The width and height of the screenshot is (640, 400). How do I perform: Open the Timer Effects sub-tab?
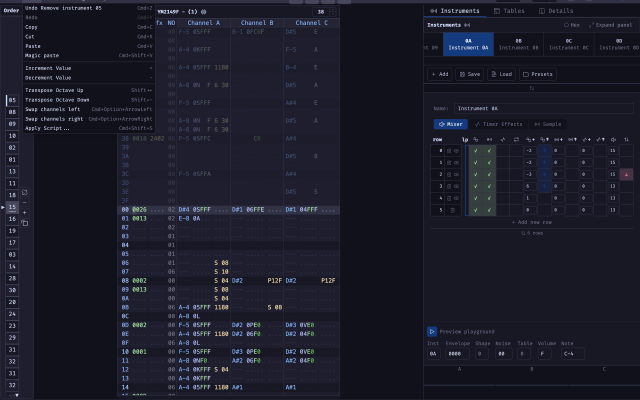498,124
